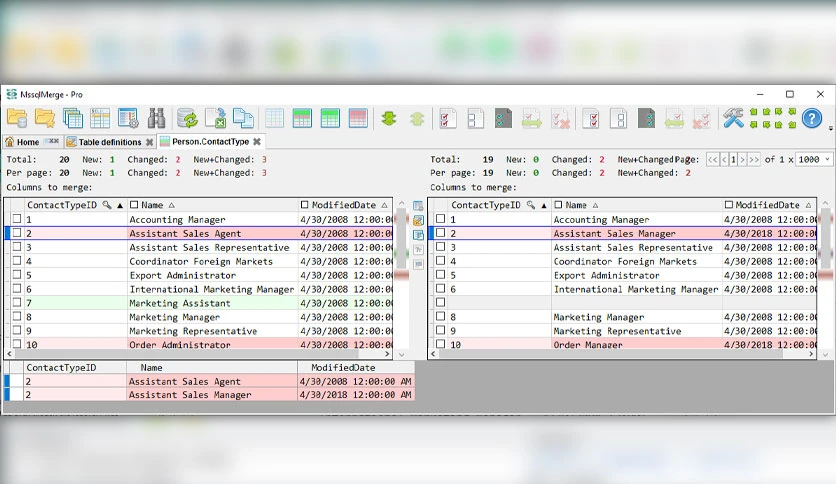
Task: Go to next page with > button
Action: (743, 159)
